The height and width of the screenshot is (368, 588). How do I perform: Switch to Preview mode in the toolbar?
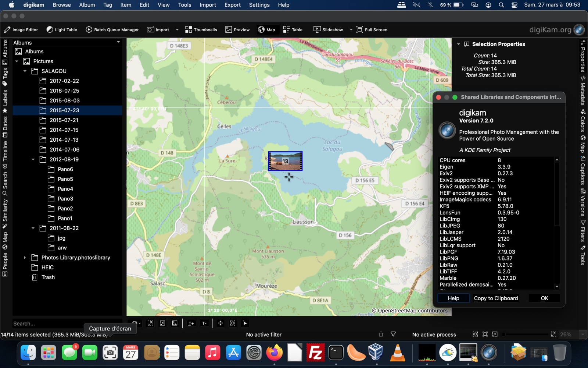pos(237,29)
